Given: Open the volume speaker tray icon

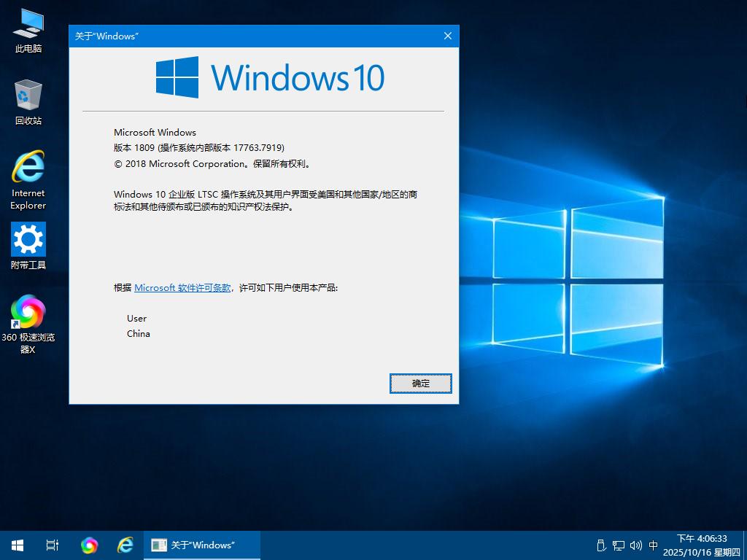Looking at the screenshot, I should (635, 545).
